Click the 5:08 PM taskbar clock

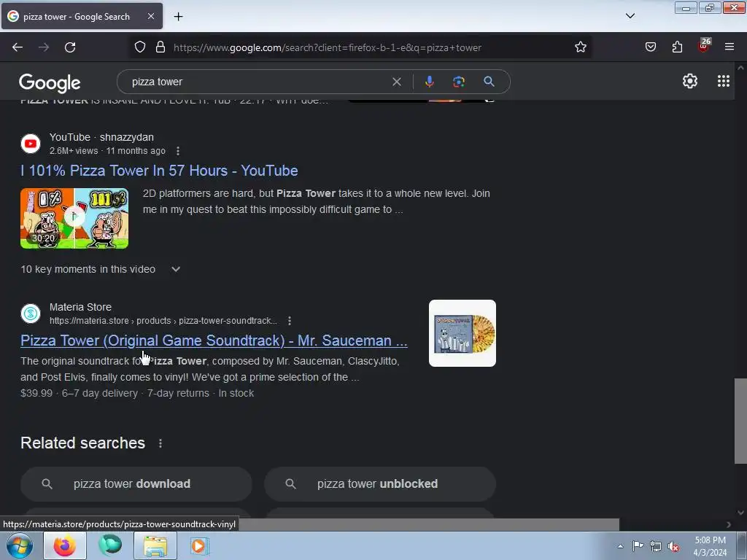(x=710, y=546)
